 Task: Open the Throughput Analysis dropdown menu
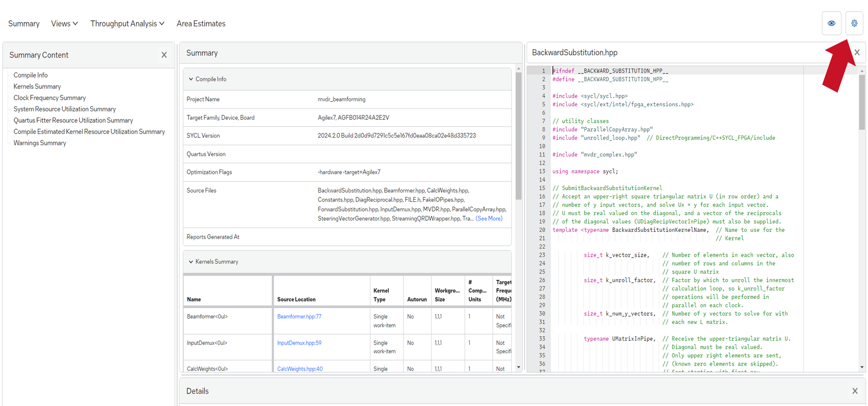127,24
